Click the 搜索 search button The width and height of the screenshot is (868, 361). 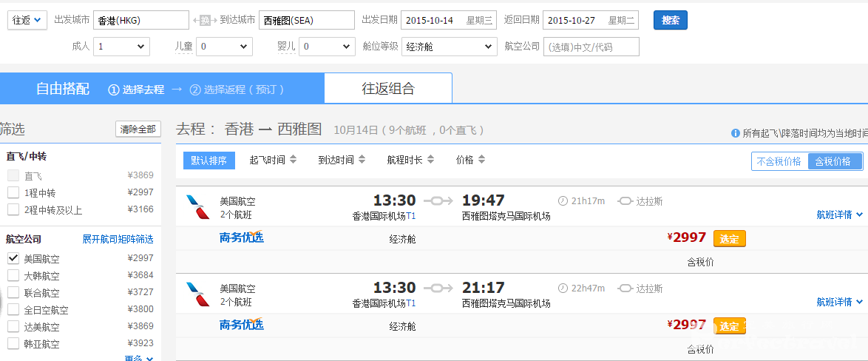point(671,20)
